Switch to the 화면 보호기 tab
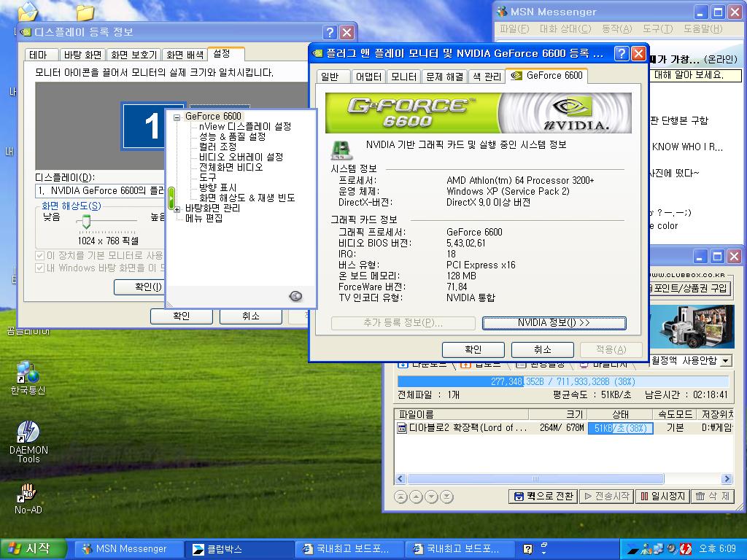This screenshot has height=560, width=747. pyautogui.click(x=134, y=55)
